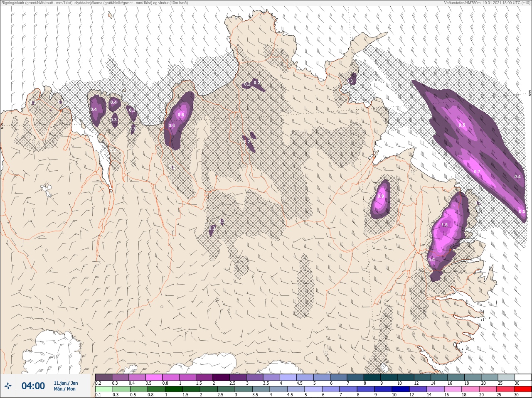Viewport: 532px width, 398px height.
Task: Click the 1.5 snowfall value on the map
Action: point(444,225)
